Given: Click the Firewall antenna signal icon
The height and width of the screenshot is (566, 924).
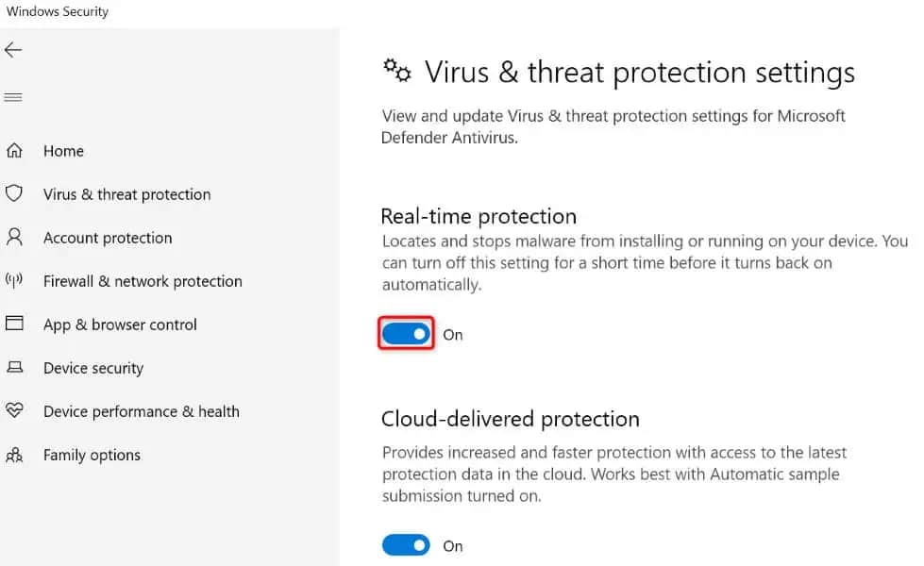Looking at the screenshot, I should pyautogui.click(x=14, y=281).
